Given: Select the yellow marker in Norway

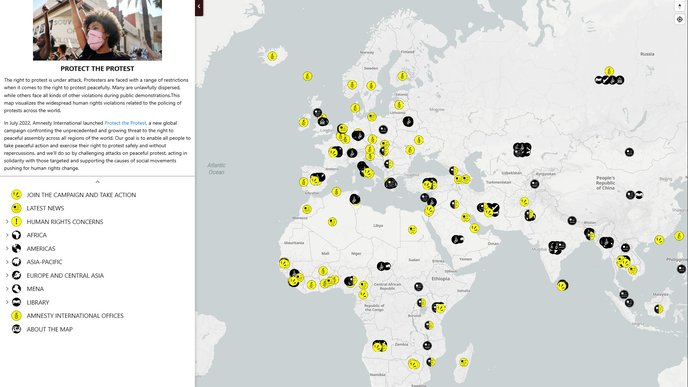Looking at the screenshot, I should (x=352, y=85).
